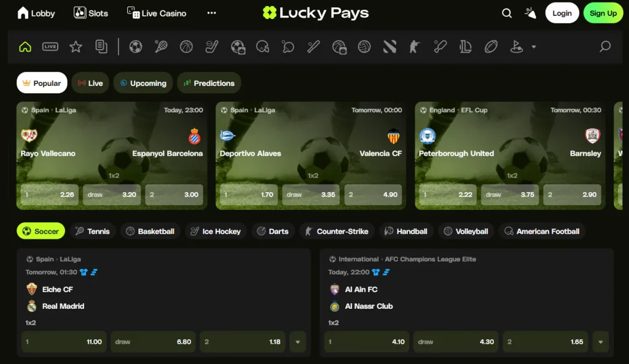Select the Handball filter chip
This screenshot has width=629, height=364.
point(406,231)
